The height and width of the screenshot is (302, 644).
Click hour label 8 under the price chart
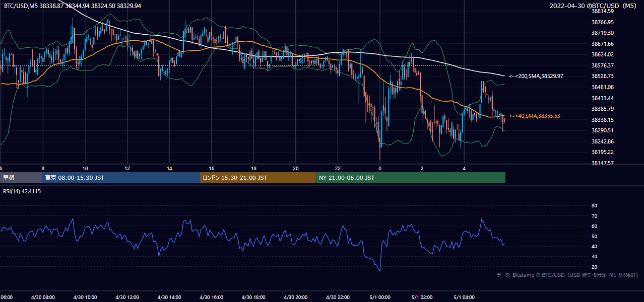[43, 169]
